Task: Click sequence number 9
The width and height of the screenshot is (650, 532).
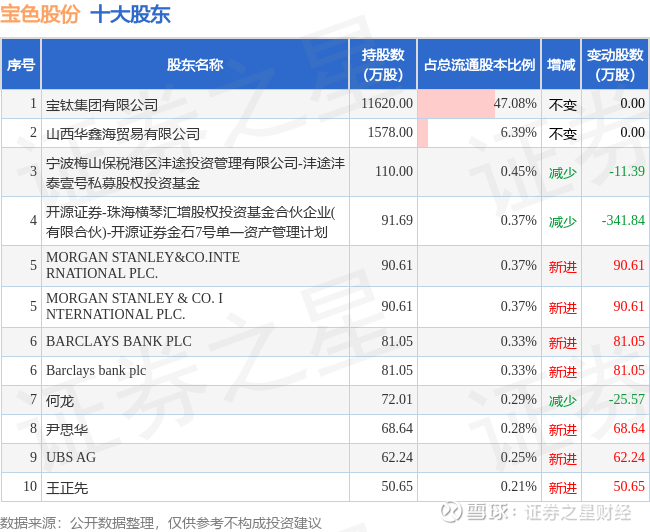Action: [x=33, y=457]
